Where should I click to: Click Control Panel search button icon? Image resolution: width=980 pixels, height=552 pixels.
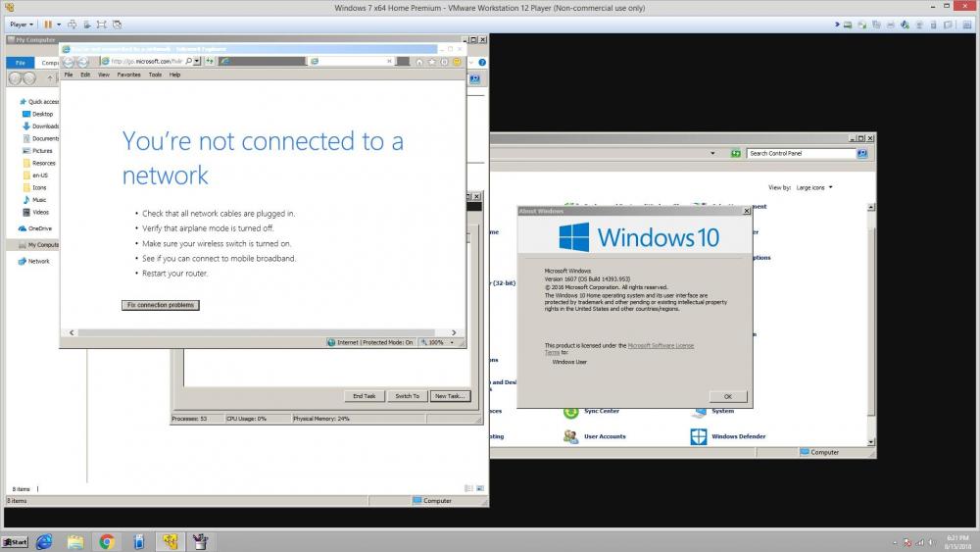[861, 153]
